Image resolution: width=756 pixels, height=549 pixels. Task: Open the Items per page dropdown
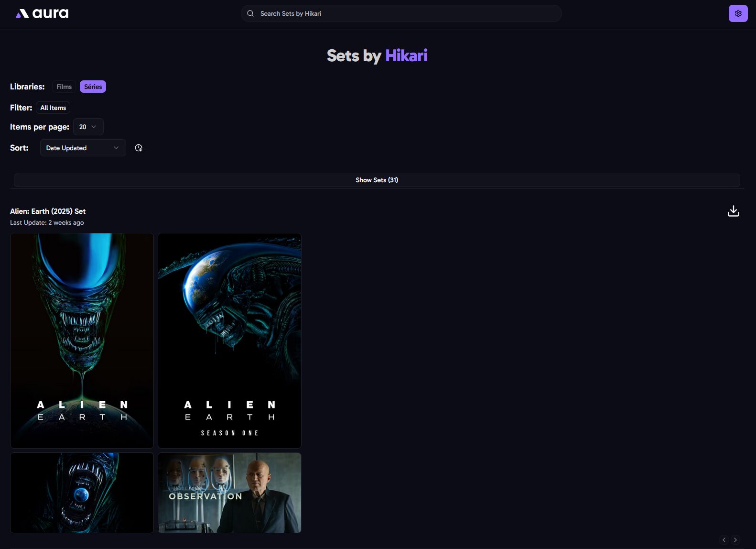click(88, 127)
